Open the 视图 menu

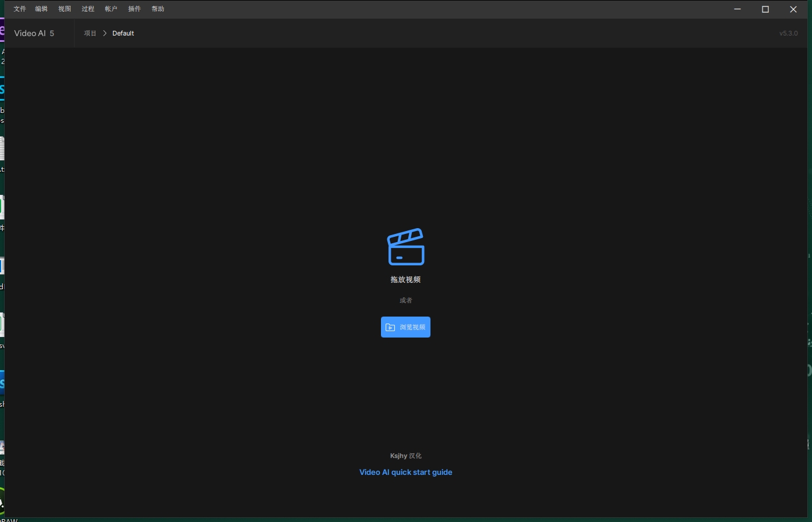65,9
